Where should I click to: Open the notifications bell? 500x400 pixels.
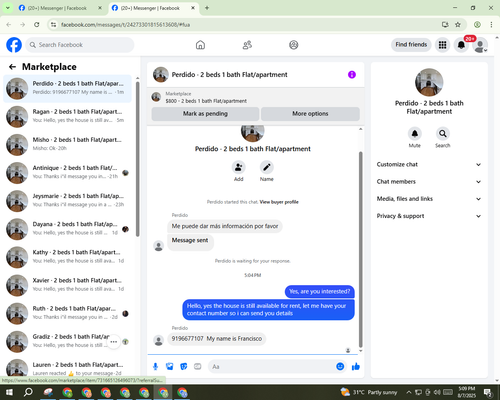tap(461, 45)
